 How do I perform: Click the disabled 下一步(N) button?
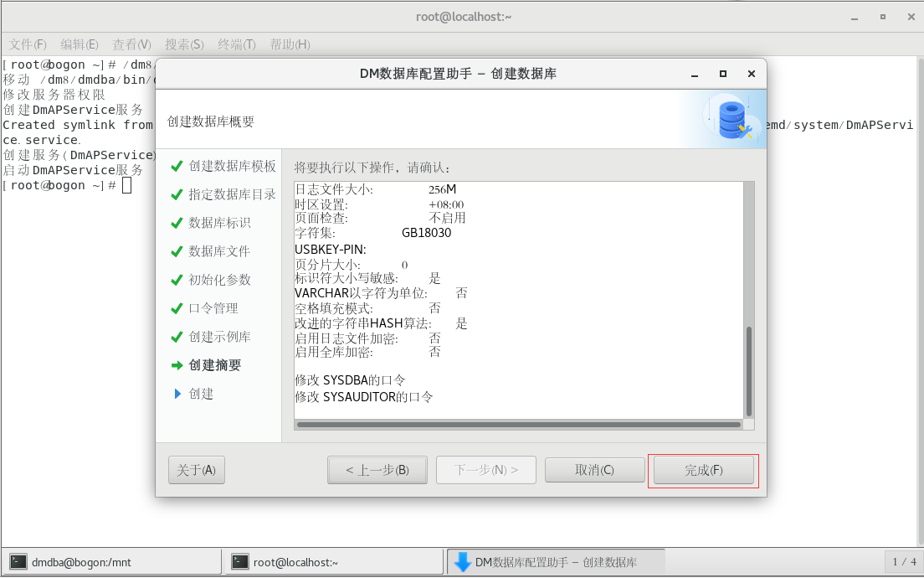486,470
